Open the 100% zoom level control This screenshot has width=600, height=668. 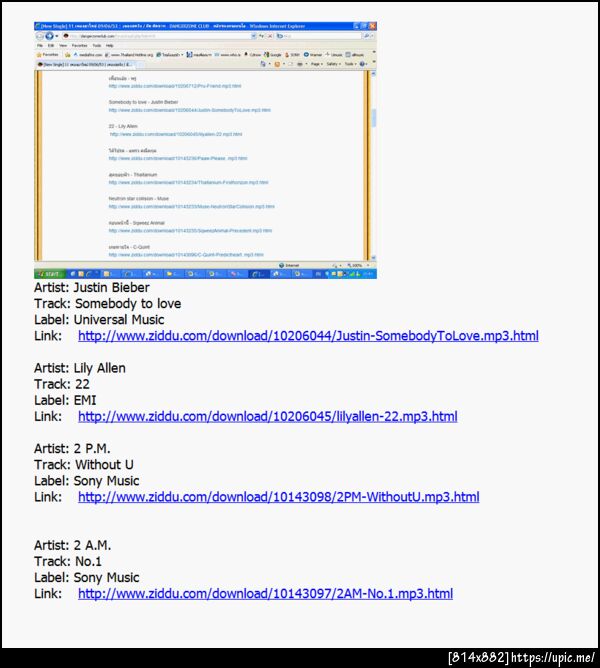tap(357, 265)
